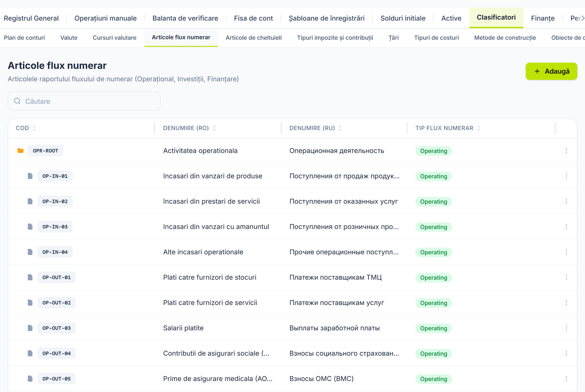Viewport: 585px width, 392px height.
Task: Click the orange folder icon of OPR-ROOT
Action: tap(21, 151)
